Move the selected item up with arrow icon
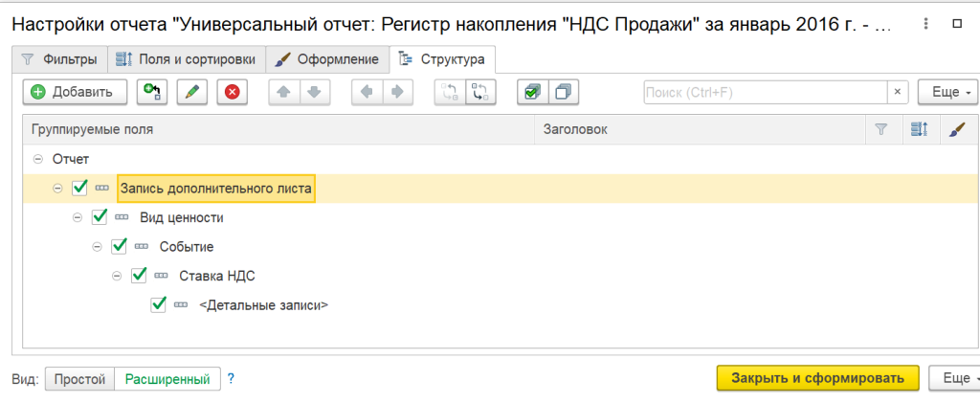Image resolution: width=980 pixels, height=403 pixels. pyautogui.click(x=283, y=92)
